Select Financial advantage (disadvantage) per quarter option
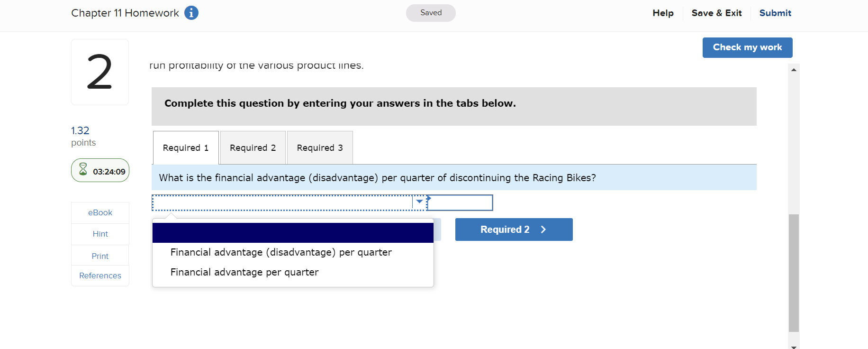This screenshot has width=868, height=349. tap(281, 252)
